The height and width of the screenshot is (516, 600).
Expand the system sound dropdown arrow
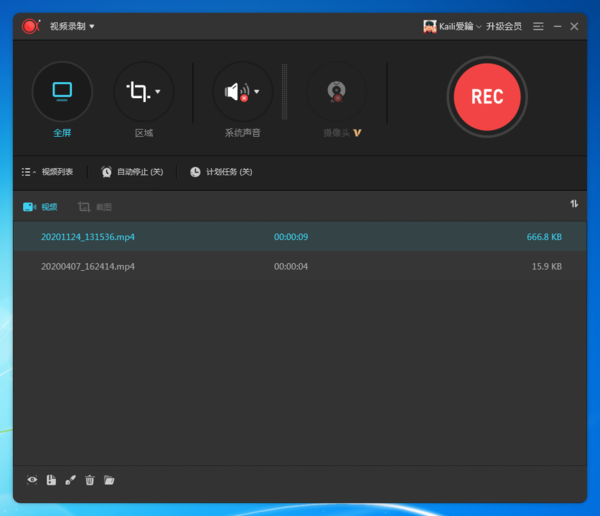(x=257, y=92)
